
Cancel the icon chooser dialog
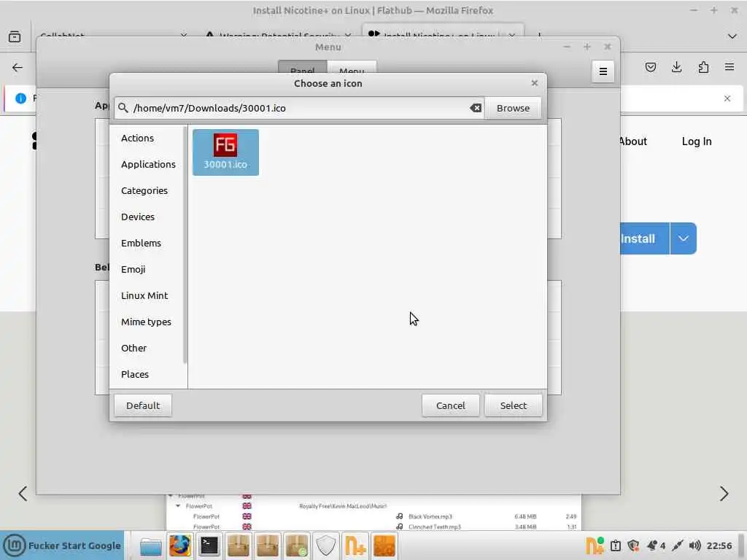tap(451, 405)
